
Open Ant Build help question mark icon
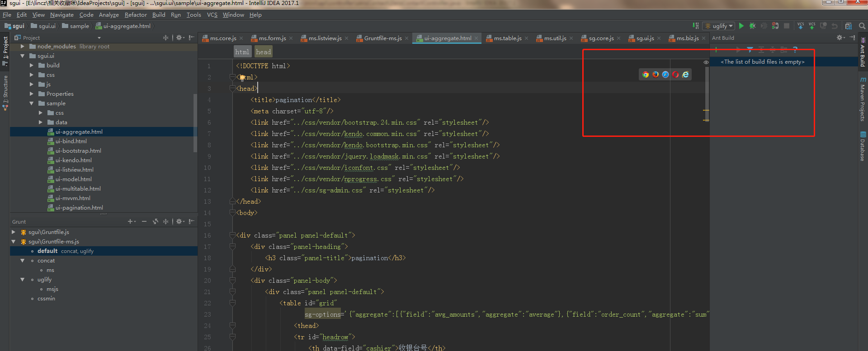[795, 50]
